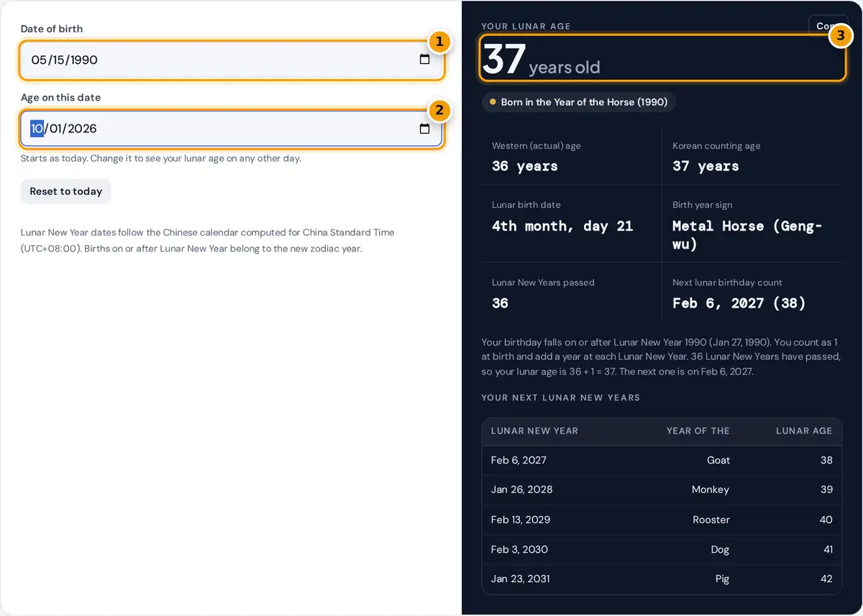
Task: Click Lunar birth date '4th month, day 21'
Action: click(562, 226)
